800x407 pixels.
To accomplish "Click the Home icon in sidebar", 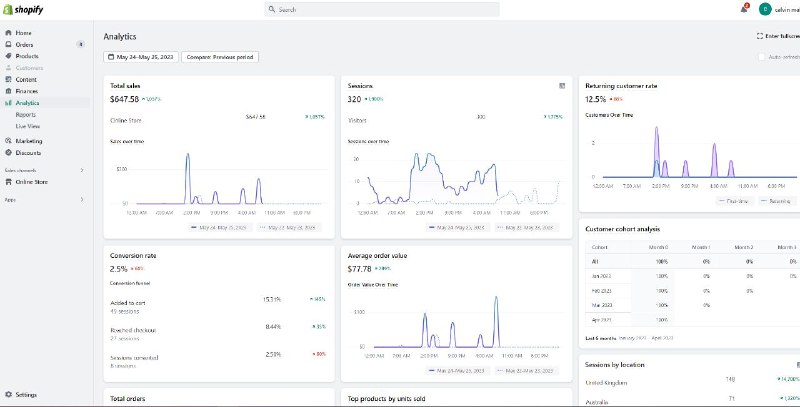I will (x=8, y=33).
